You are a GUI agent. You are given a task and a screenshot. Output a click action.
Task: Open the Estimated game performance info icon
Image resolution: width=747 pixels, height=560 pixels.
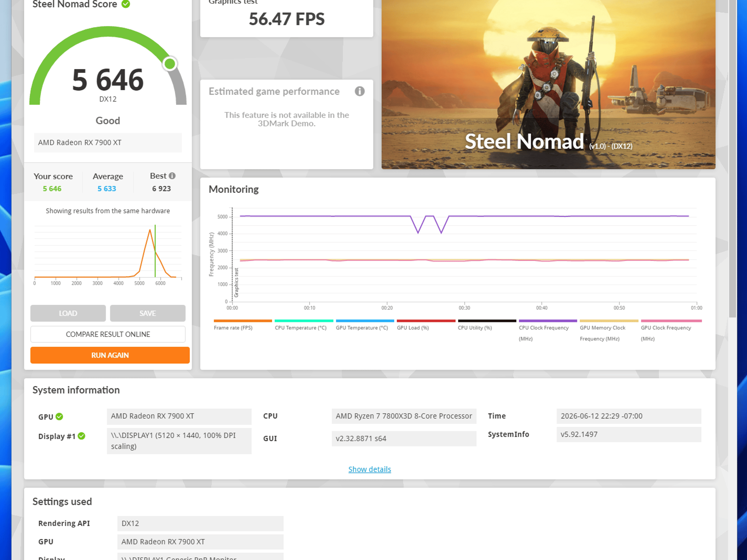coord(360,91)
